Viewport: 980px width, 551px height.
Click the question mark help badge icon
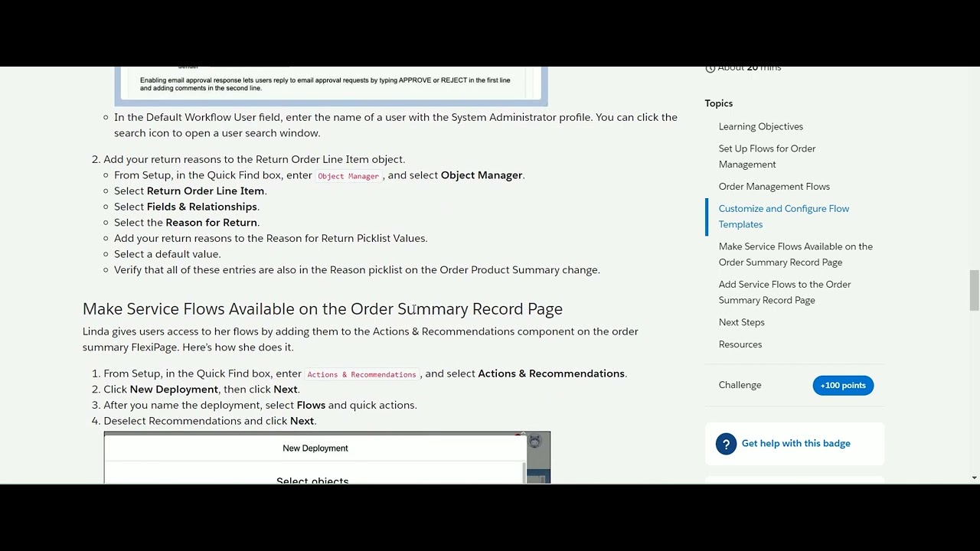coord(726,444)
